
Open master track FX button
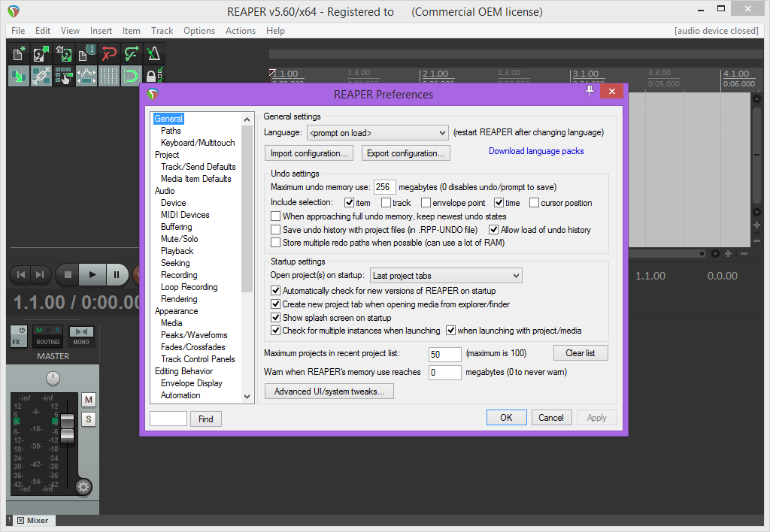[x=17, y=342]
